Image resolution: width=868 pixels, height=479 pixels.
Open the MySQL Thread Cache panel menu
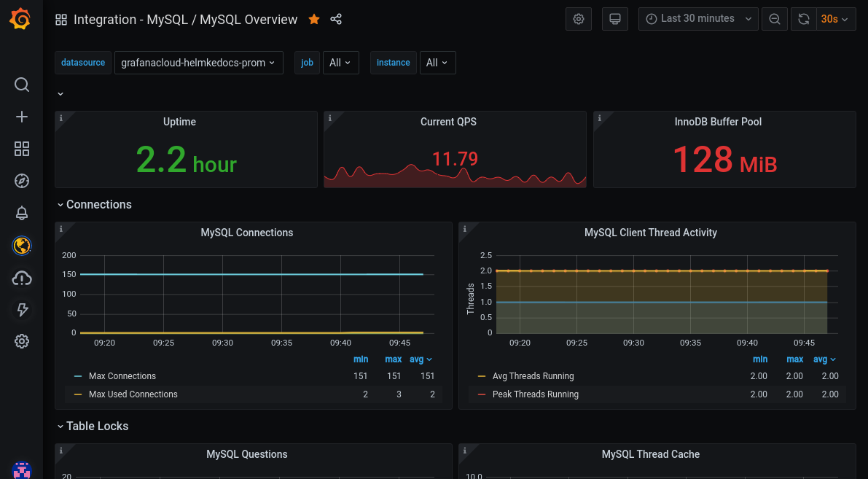pos(650,454)
